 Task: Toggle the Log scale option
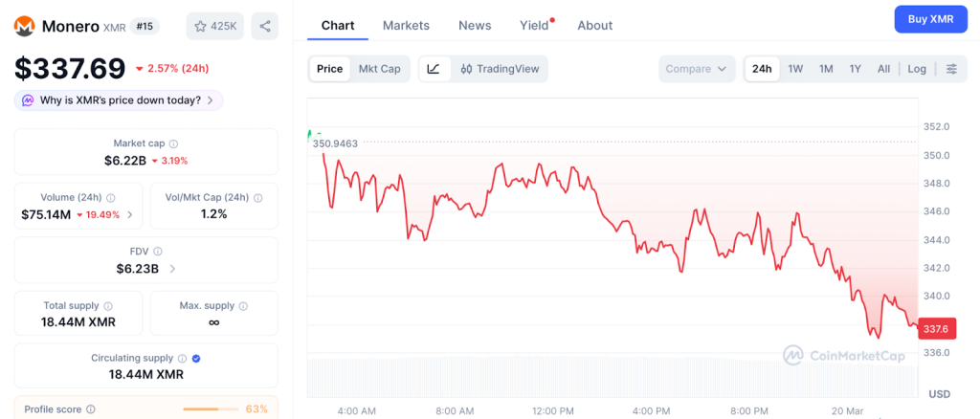pyautogui.click(x=917, y=69)
